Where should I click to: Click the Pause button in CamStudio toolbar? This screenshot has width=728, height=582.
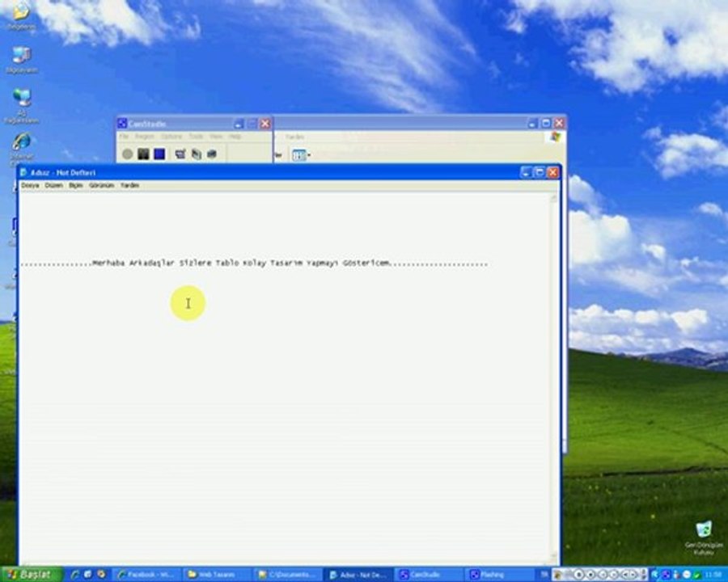[143, 154]
